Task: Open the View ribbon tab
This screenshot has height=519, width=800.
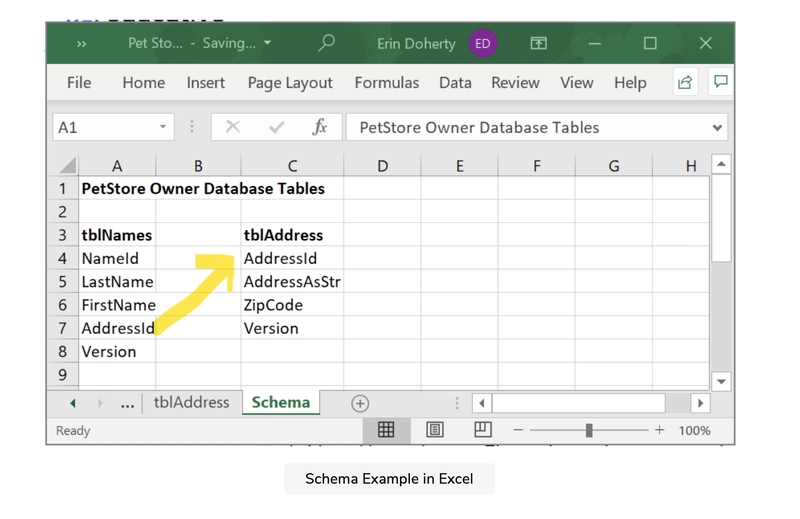Action: (x=577, y=83)
